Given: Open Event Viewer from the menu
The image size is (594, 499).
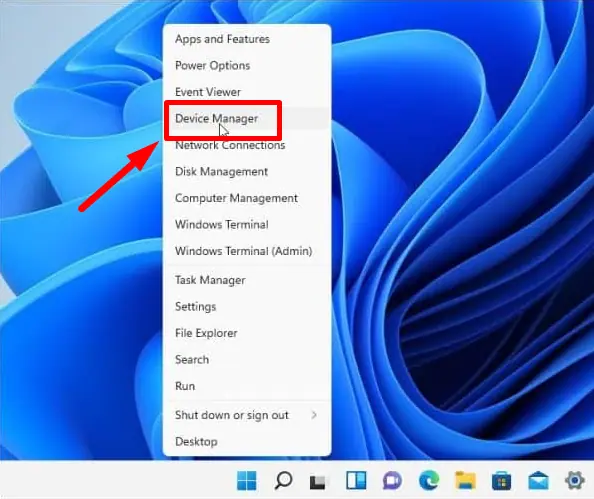Looking at the screenshot, I should [x=247, y=92].
